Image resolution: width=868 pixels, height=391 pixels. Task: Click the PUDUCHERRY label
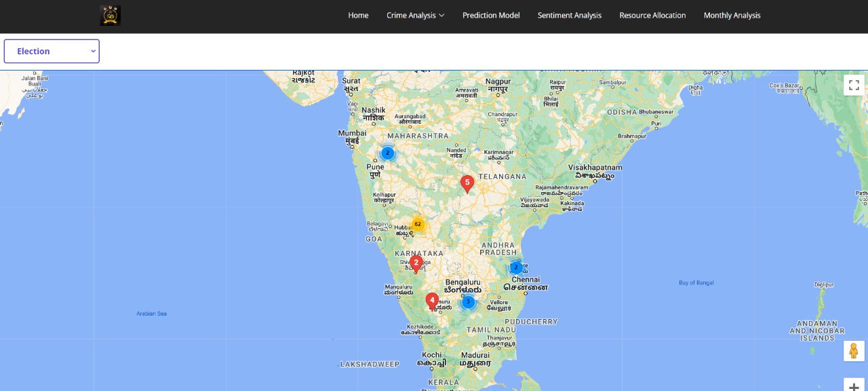tap(530, 322)
